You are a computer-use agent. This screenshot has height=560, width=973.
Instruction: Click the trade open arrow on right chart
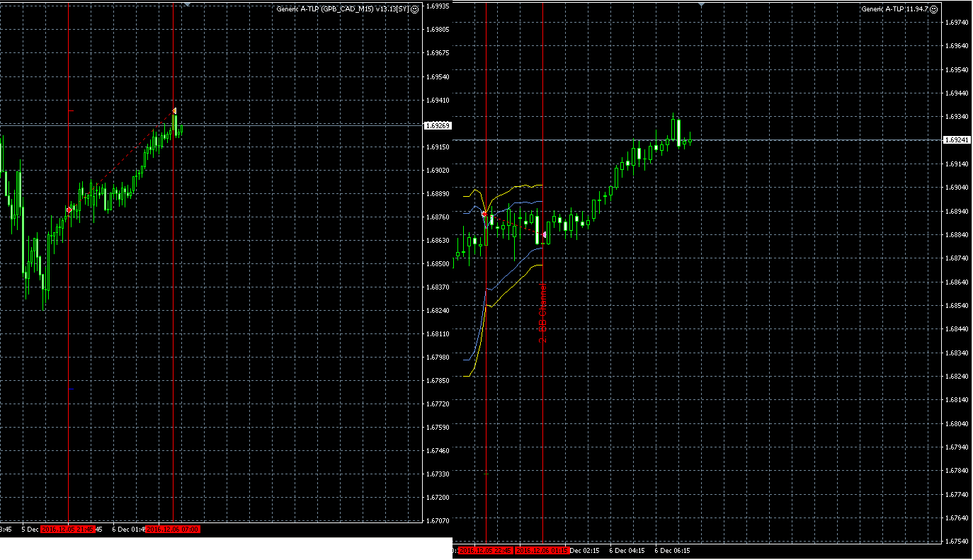484,213
